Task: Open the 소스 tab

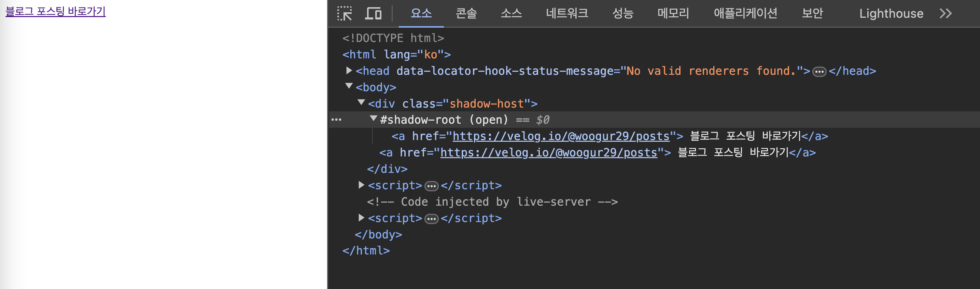Action: pyautogui.click(x=511, y=13)
